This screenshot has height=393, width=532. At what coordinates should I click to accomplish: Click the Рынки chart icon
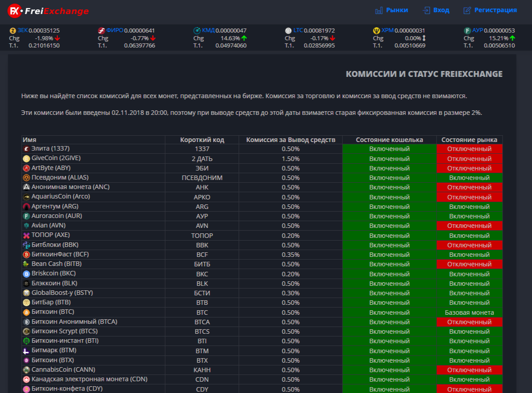[379, 10]
